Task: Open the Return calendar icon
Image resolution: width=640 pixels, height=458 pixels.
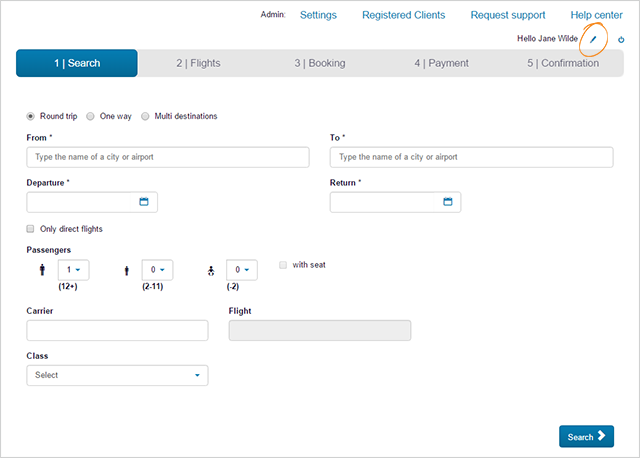Action: point(447,202)
